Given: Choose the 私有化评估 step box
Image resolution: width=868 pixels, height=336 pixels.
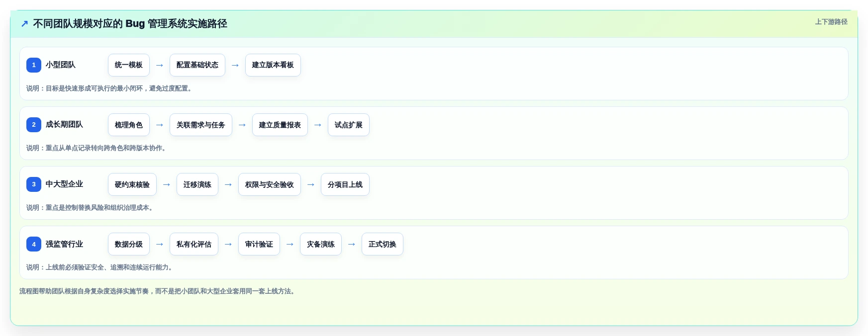Looking at the screenshot, I should coord(194,244).
